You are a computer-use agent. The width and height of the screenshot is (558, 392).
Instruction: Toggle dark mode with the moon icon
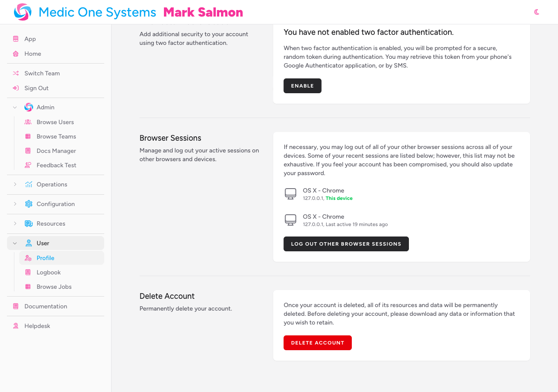[536, 12]
